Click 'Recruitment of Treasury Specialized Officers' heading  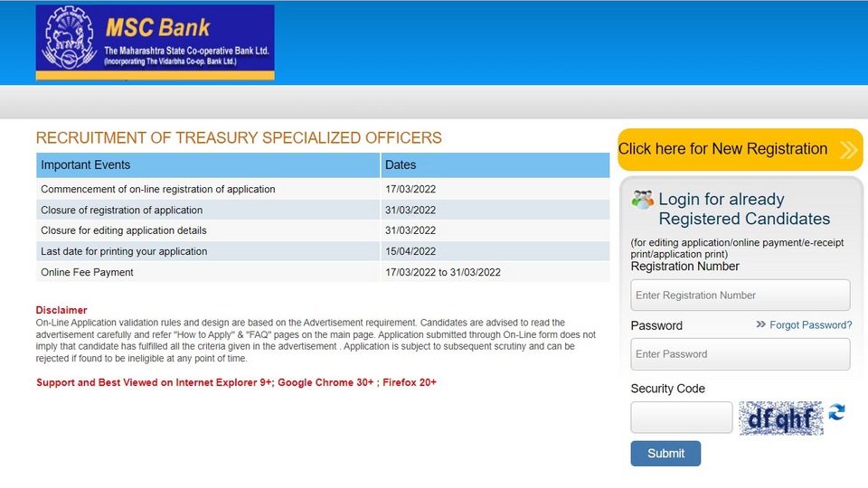[x=239, y=137]
